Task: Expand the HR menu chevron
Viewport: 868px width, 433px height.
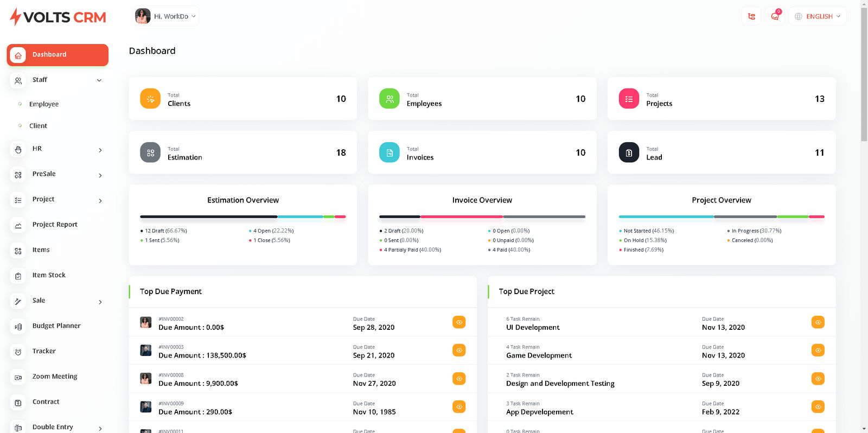Action: 100,150
